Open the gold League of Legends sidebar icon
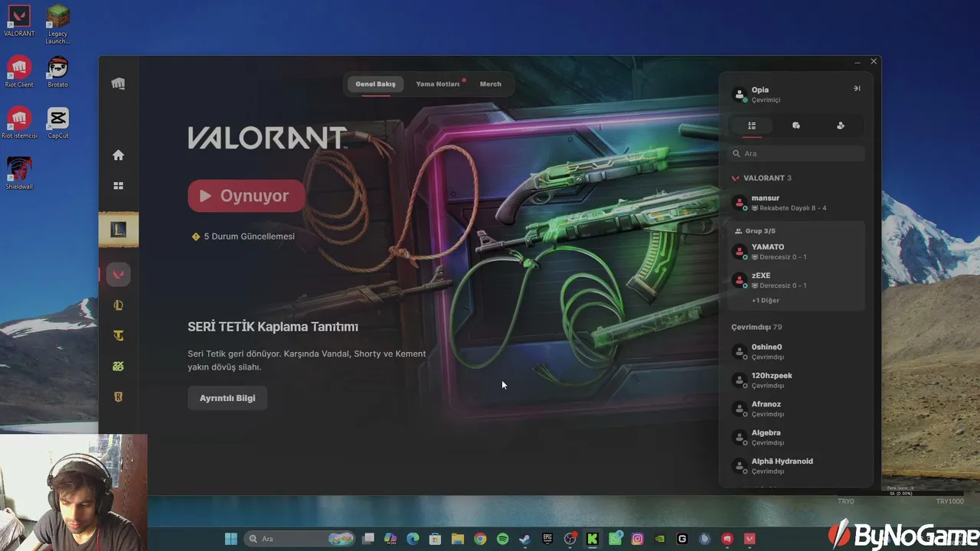 click(118, 305)
